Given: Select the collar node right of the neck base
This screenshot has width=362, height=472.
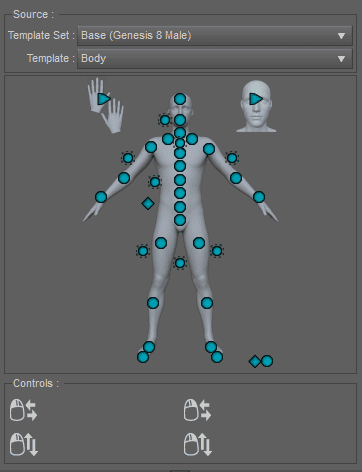Looking at the screenshot, I should coord(192,139).
